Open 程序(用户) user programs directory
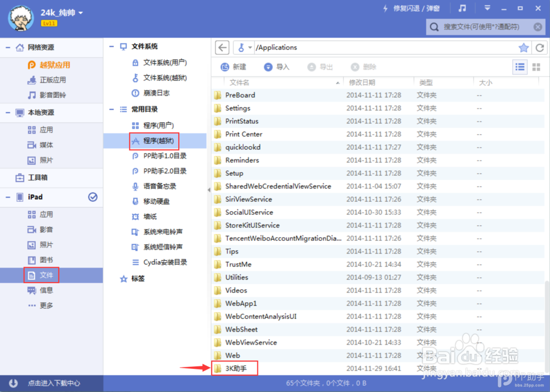Viewport: 550px width, 392px height. (x=153, y=125)
